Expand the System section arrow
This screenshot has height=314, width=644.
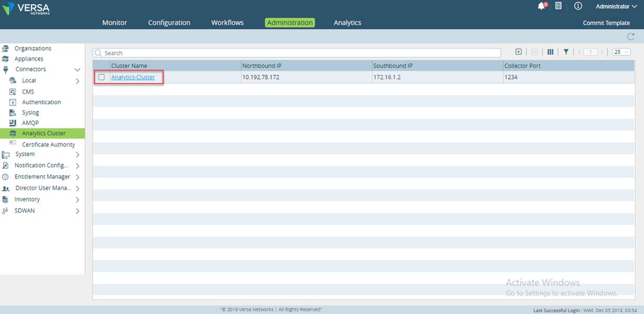pyautogui.click(x=78, y=154)
